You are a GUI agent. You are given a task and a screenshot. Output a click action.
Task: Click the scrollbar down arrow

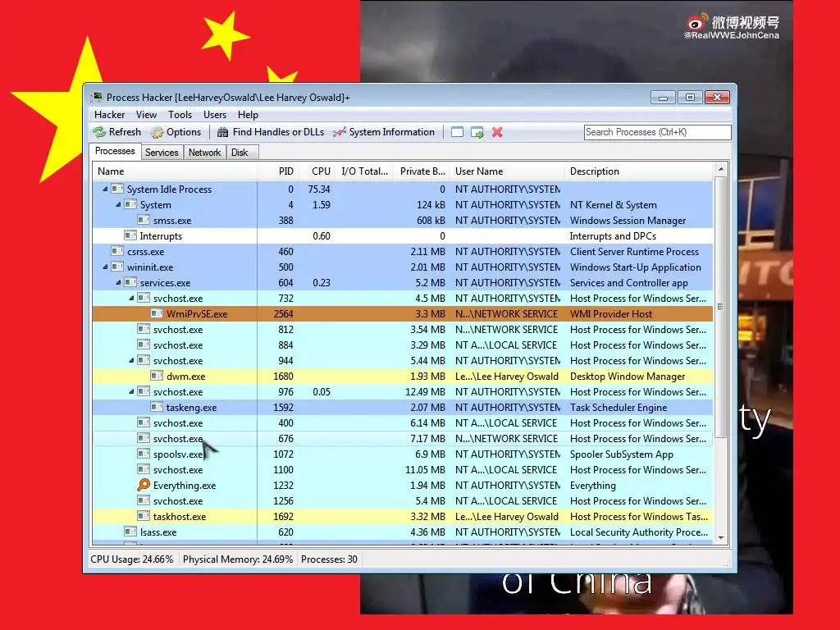point(720,538)
